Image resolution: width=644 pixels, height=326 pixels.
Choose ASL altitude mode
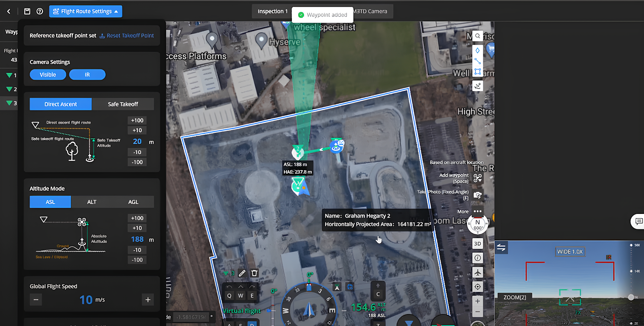point(50,202)
